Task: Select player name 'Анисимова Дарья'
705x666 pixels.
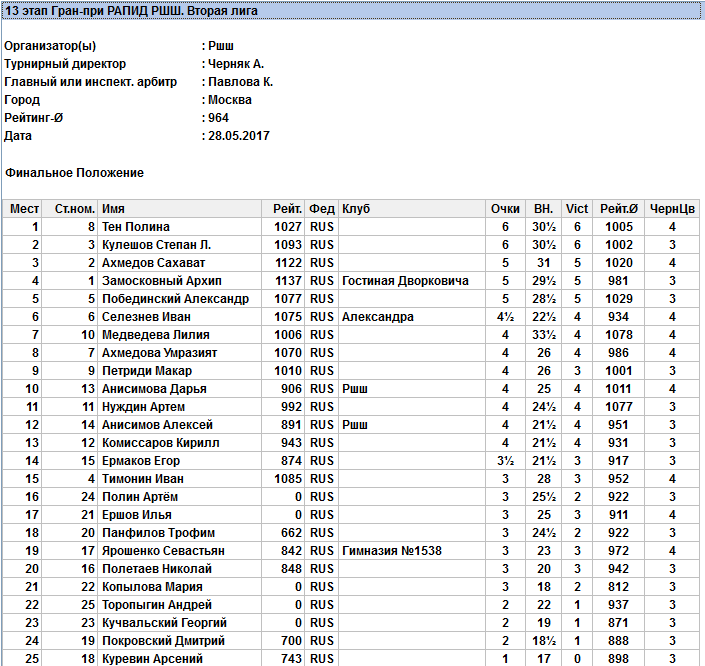Action: [x=154, y=389]
